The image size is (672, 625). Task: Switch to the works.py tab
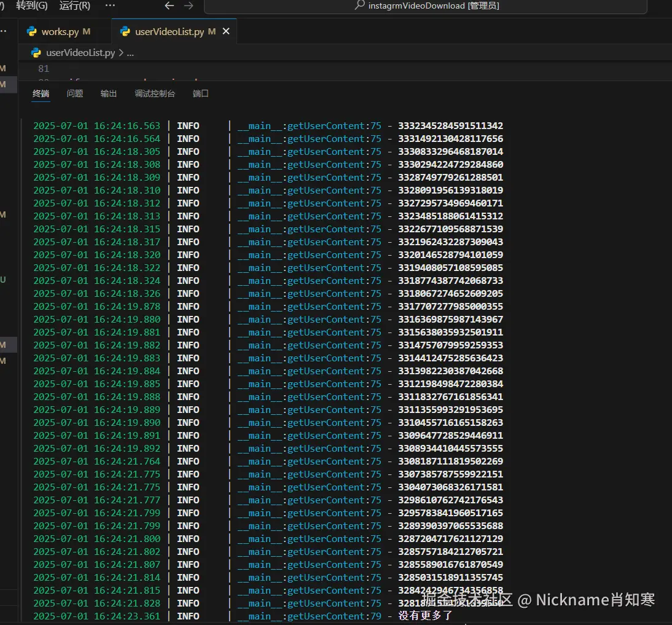(64, 31)
